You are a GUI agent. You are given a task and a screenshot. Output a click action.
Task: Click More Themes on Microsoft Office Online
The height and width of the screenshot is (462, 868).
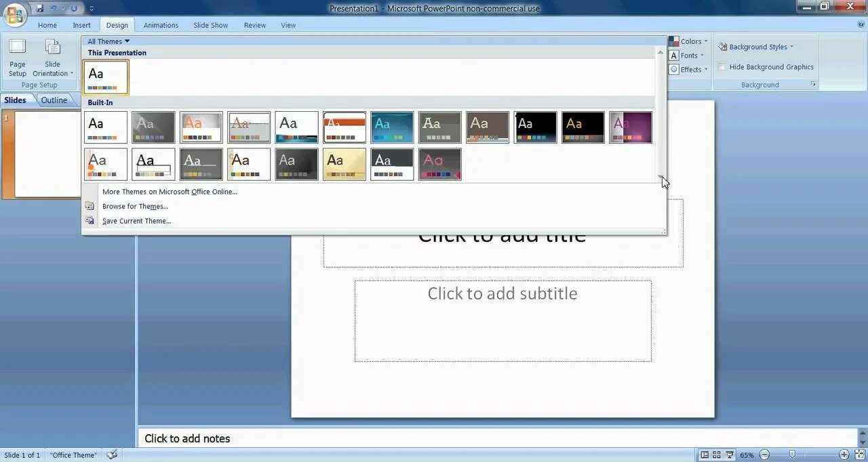point(170,192)
